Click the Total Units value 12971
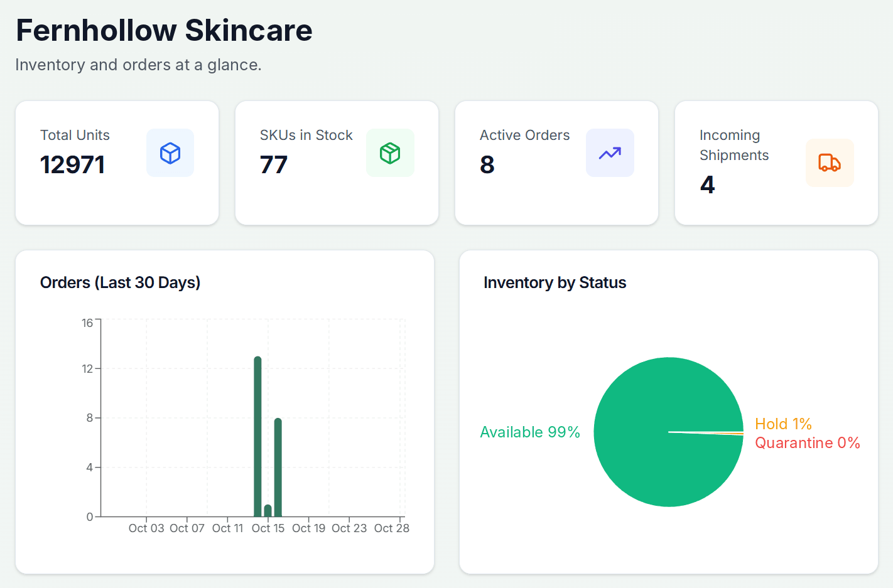Screen dimensions: 893x588 click(x=73, y=165)
